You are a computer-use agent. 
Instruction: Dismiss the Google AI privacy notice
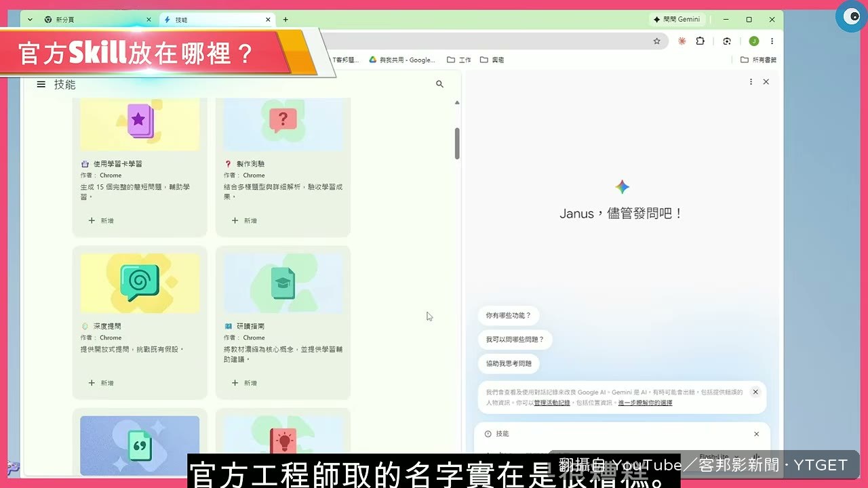pos(755,392)
